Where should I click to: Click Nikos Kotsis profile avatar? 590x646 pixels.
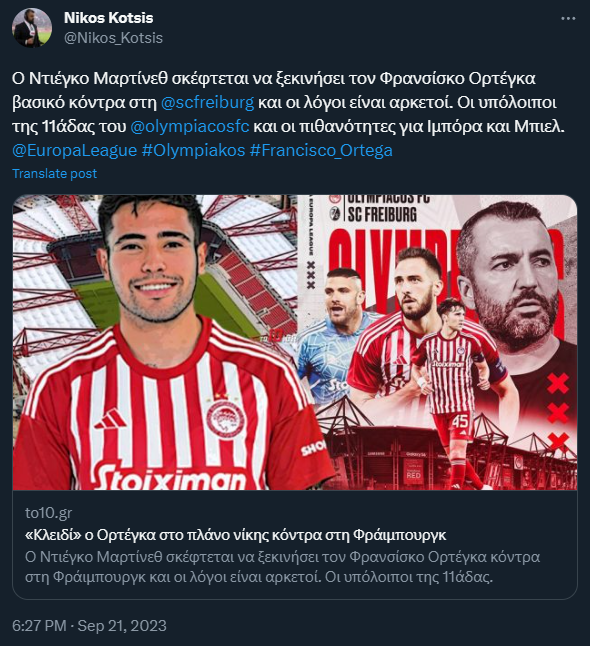point(32,28)
